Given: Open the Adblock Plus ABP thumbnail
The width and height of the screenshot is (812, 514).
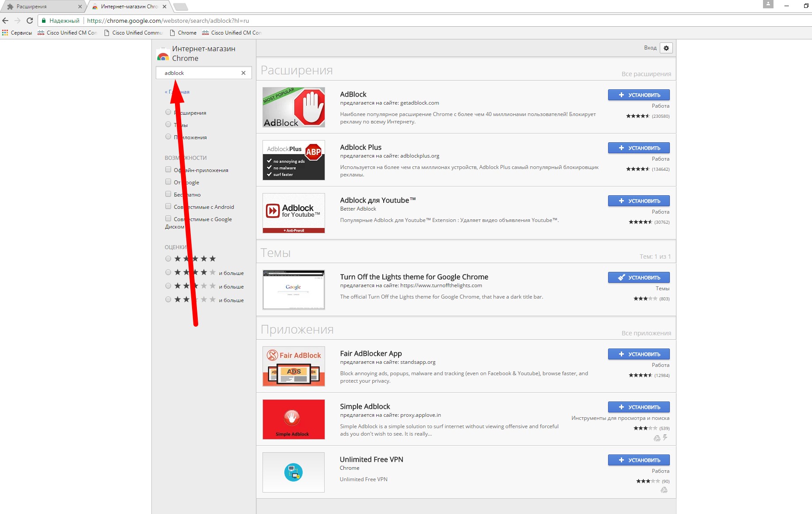Looking at the screenshot, I should pos(294,160).
